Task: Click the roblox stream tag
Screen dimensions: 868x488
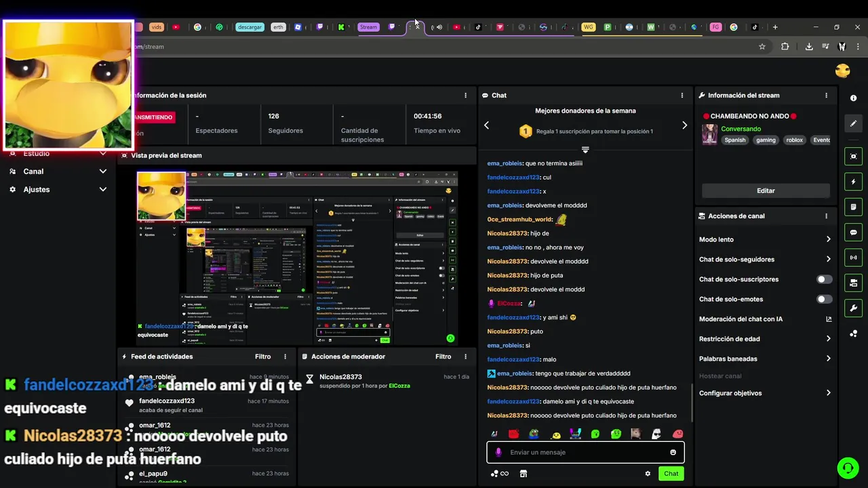Action: pos(794,140)
